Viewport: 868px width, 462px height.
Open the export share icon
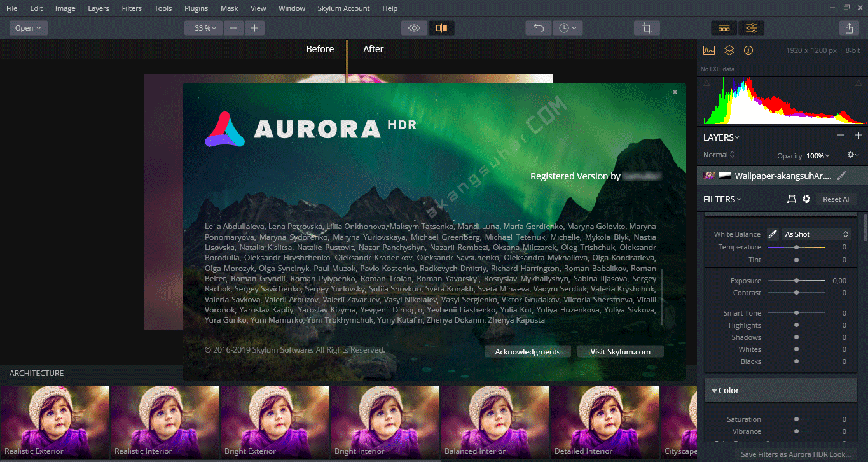tap(849, 28)
